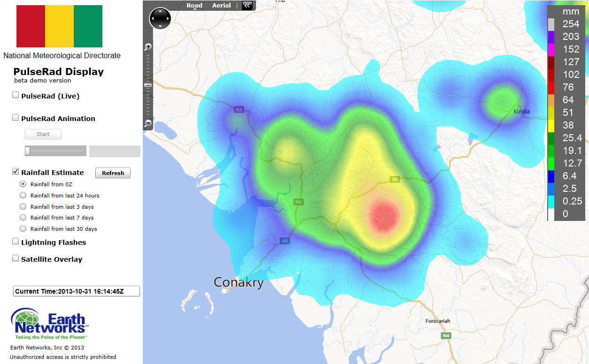
Task: Enable the Lightning Flashes checkbox
Action: click(x=15, y=242)
